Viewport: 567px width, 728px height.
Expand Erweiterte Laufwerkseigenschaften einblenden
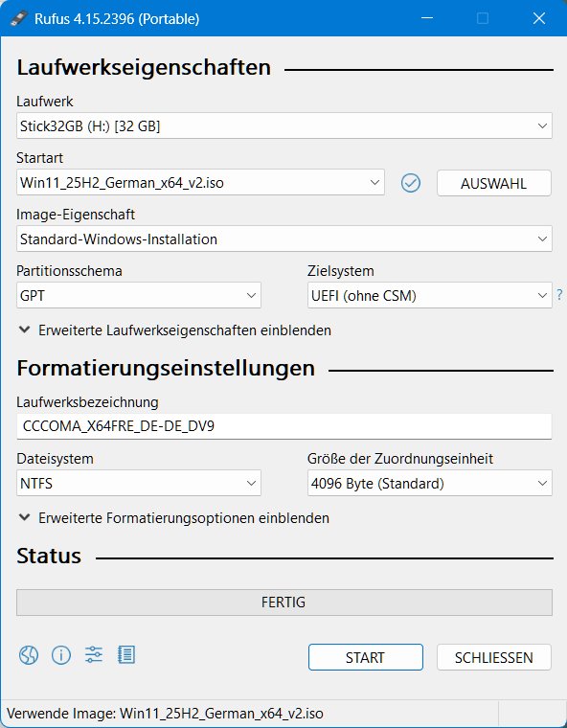coord(175,330)
